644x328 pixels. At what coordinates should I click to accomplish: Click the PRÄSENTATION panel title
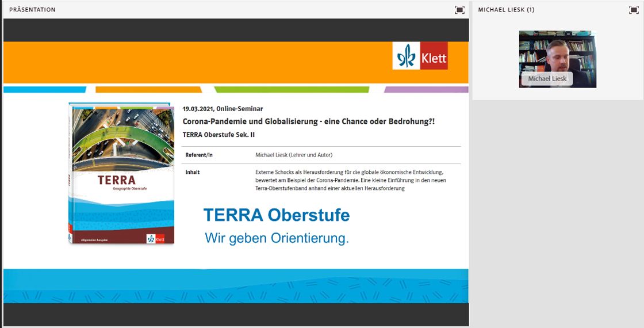32,9
